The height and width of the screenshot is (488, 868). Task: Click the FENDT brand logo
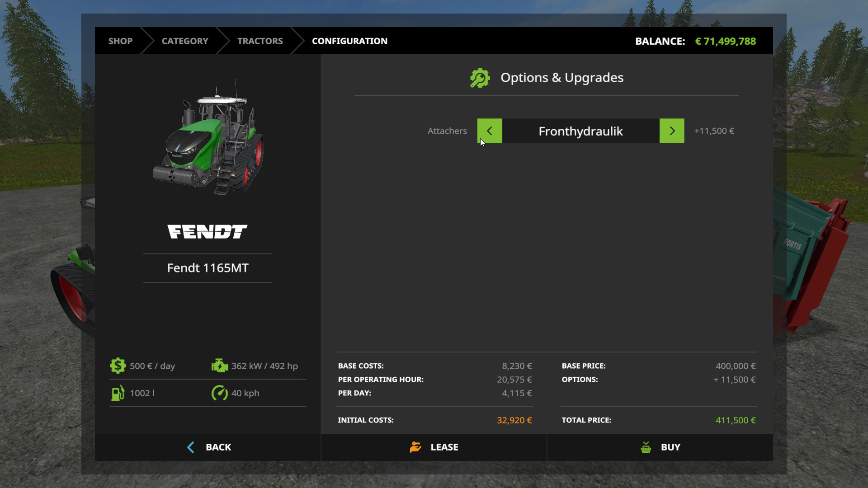tap(208, 232)
